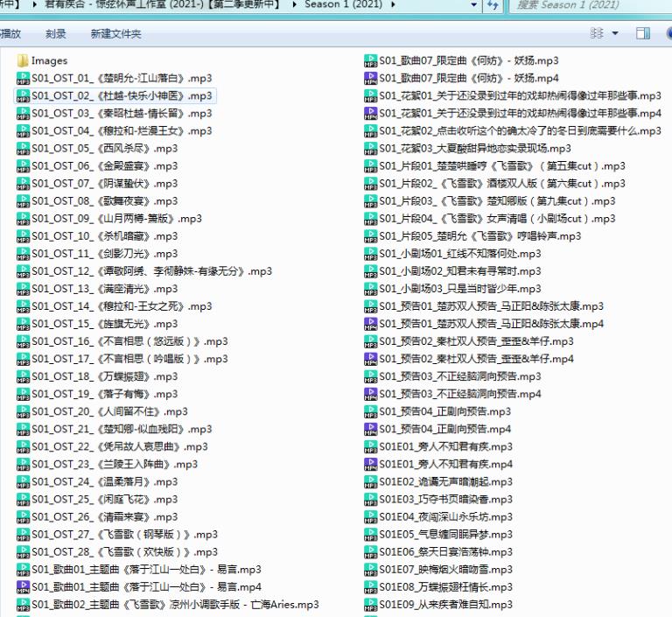Click MP4 icon of S01_预告04 正剧向预告.mp4
This screenshot has width=672, height=617.
(x=370, y=429)
